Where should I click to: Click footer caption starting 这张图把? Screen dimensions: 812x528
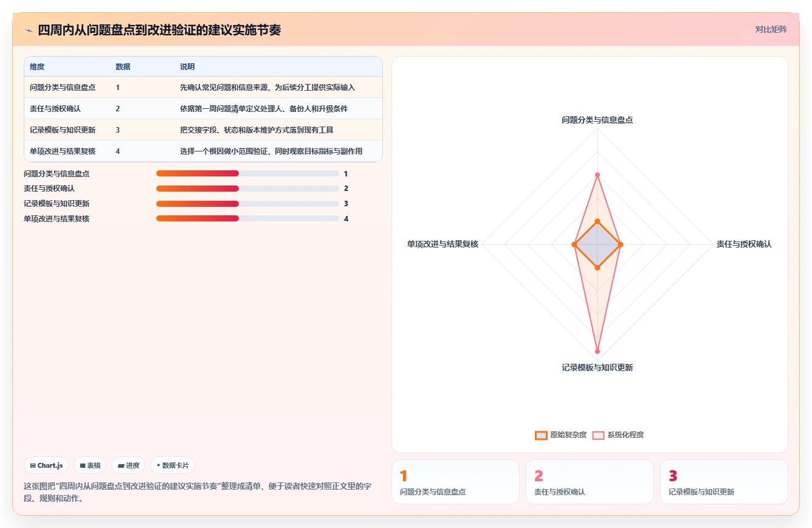tap(198, 492)
